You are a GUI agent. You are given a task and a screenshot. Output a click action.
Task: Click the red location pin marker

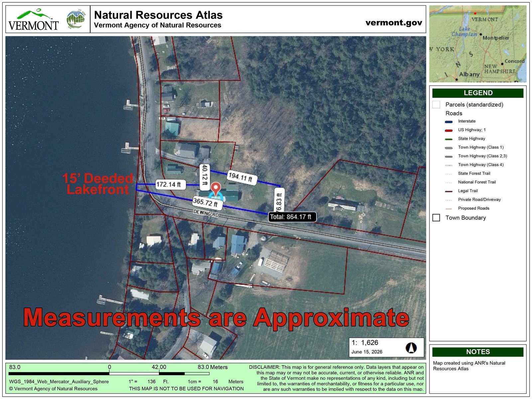[216, 189]
